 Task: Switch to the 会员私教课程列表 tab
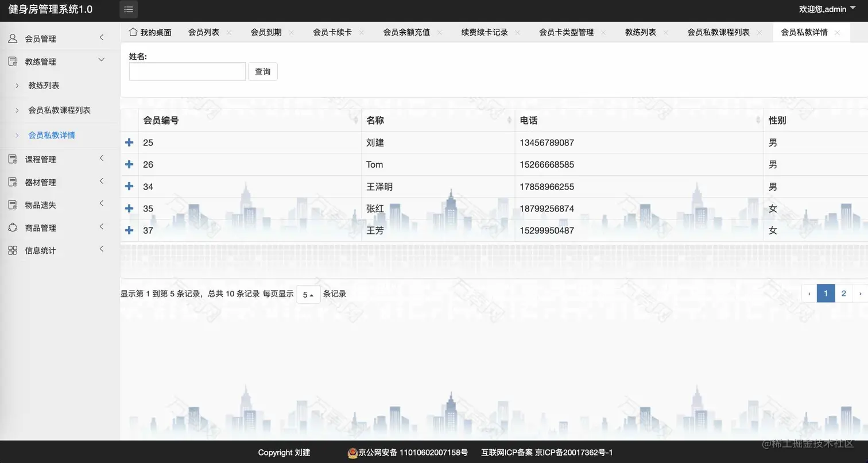click(719, 32)
